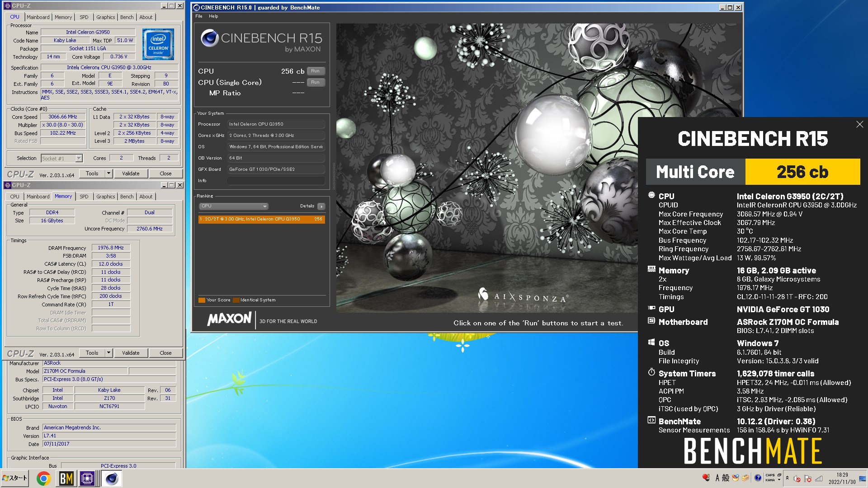Viewport: 868px width, 488px height.
Task: Switch to SPD tab in upper CPU-Z
Action: tap(84, 17)
